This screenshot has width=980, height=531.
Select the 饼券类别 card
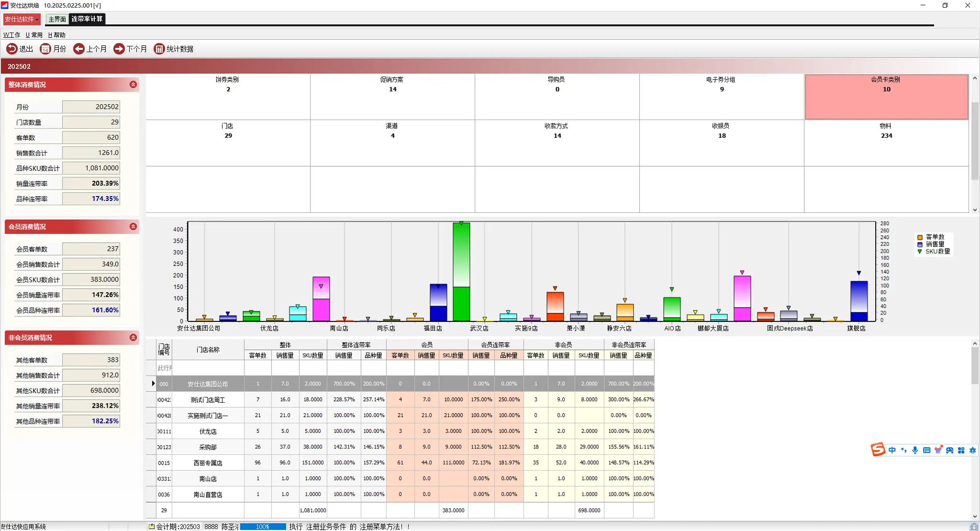(228, 97)
